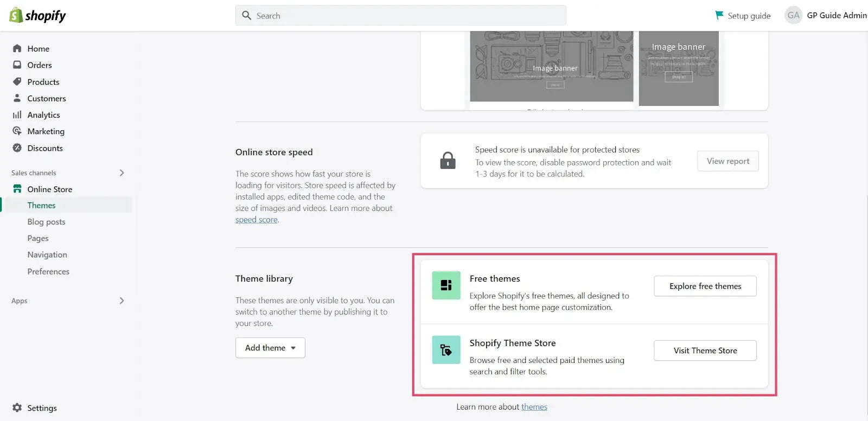868x421 pixels.
Task: Click the Theme library heading
Action: 264,279
